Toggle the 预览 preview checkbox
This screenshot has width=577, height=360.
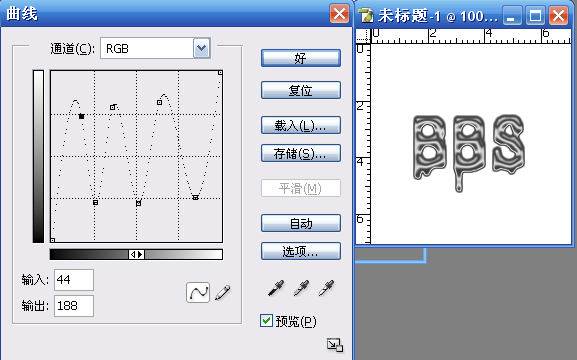click(266, 321)
